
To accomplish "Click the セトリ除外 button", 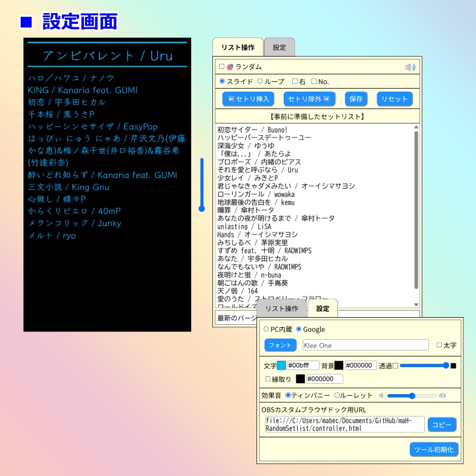I will (x=309, y=99).
